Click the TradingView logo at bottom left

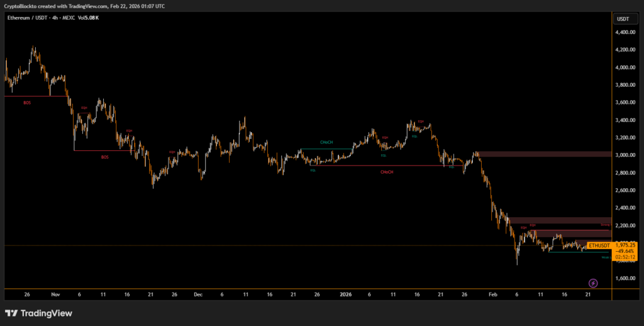[39, 313]
